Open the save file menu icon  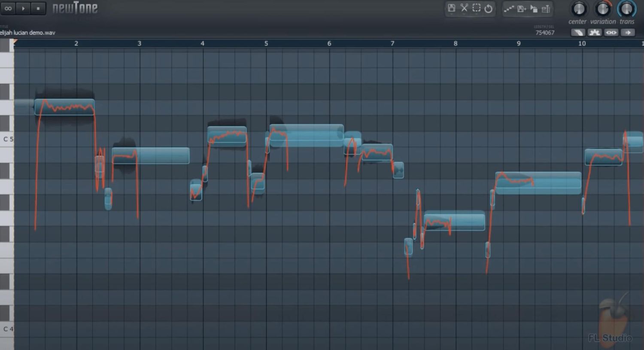click(x=452, y=8)
